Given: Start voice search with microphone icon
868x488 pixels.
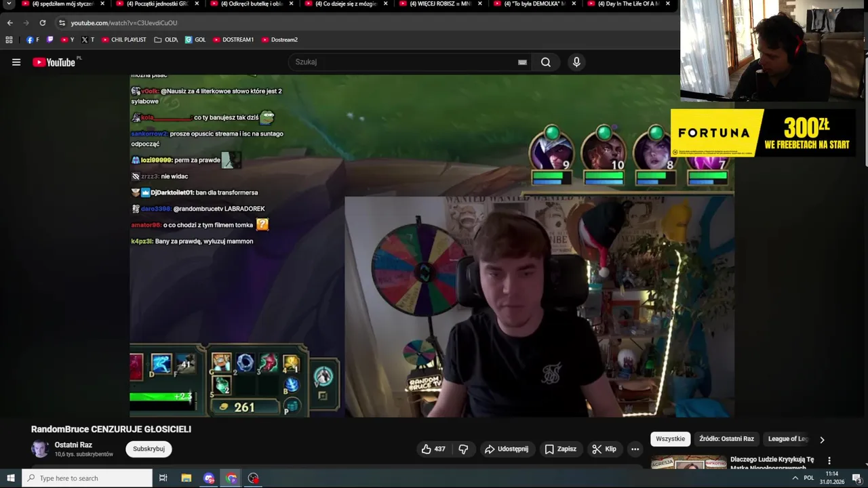Looking at the screenshot, I should coord(576,62).
